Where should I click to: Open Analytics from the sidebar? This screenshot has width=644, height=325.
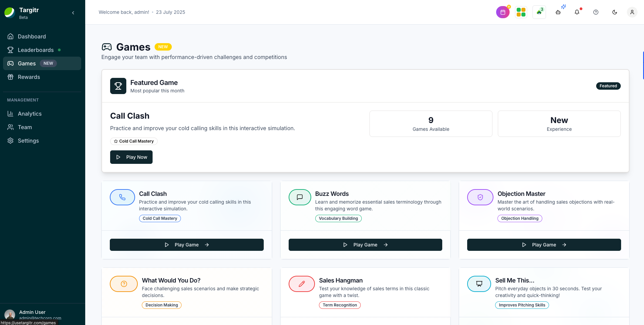[x=30, y=114]
